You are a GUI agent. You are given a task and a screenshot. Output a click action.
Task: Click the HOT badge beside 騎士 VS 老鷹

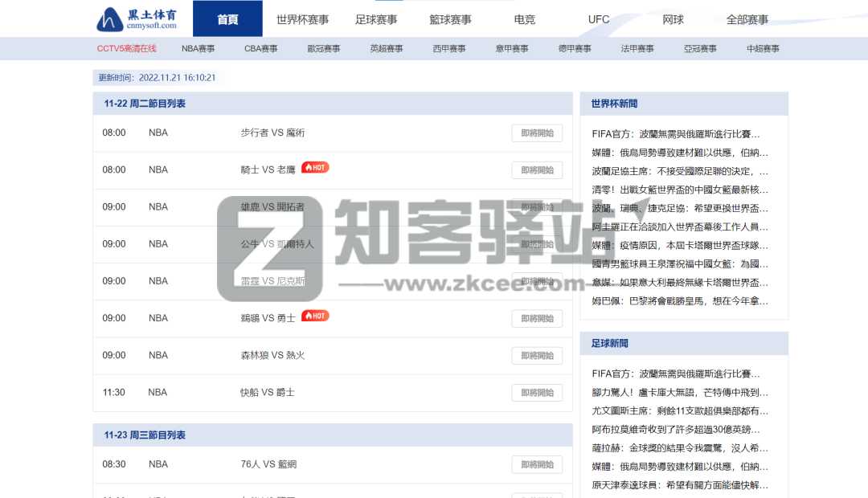[x=314, y=167]
